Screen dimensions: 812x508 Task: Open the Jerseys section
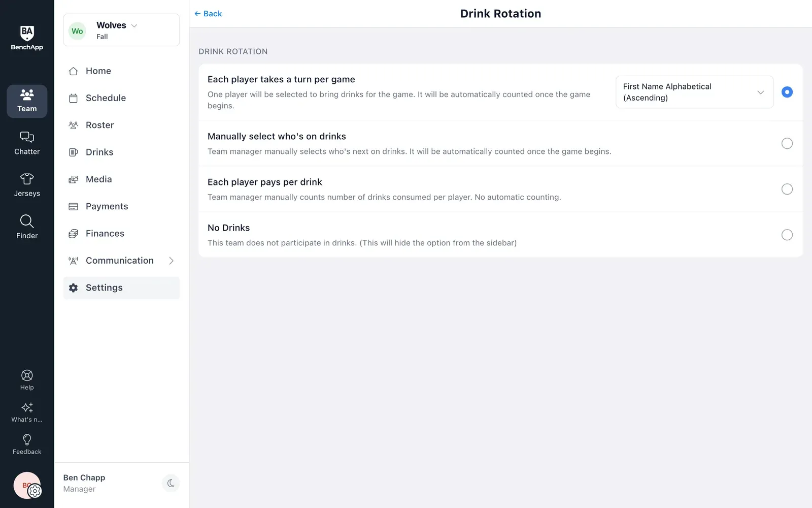click(x=27, y=185)
